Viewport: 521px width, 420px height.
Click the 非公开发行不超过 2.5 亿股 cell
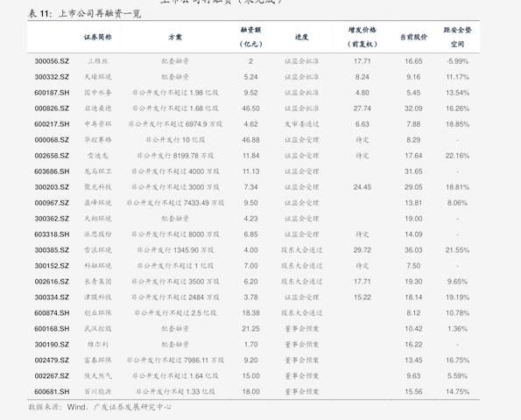point(175,313)
